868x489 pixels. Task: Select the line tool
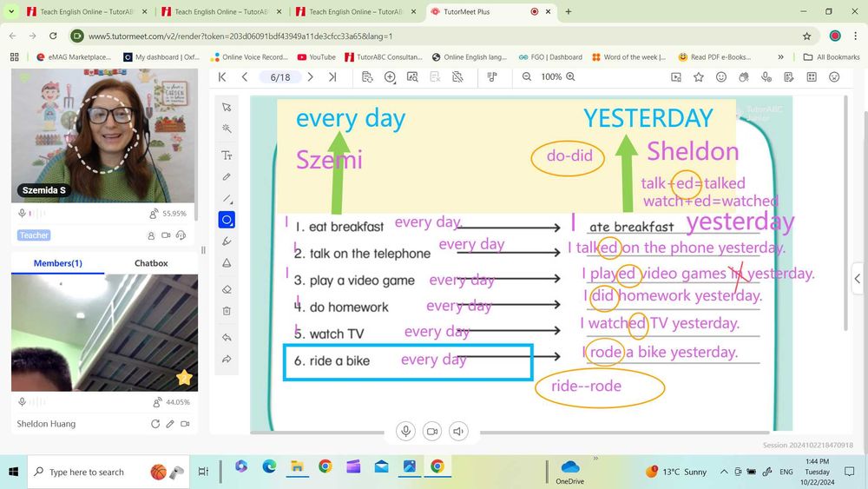(227, 198)
